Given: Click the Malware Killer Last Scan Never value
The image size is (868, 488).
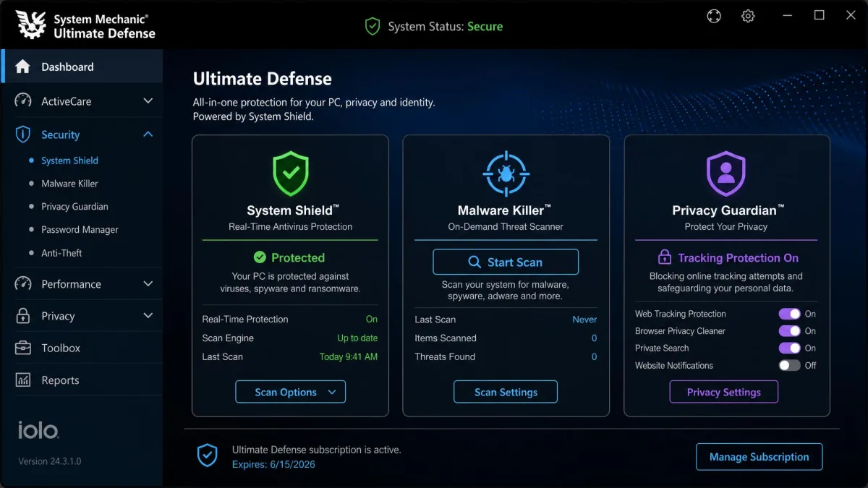Looking at the screenshot, I should [584, 319].
